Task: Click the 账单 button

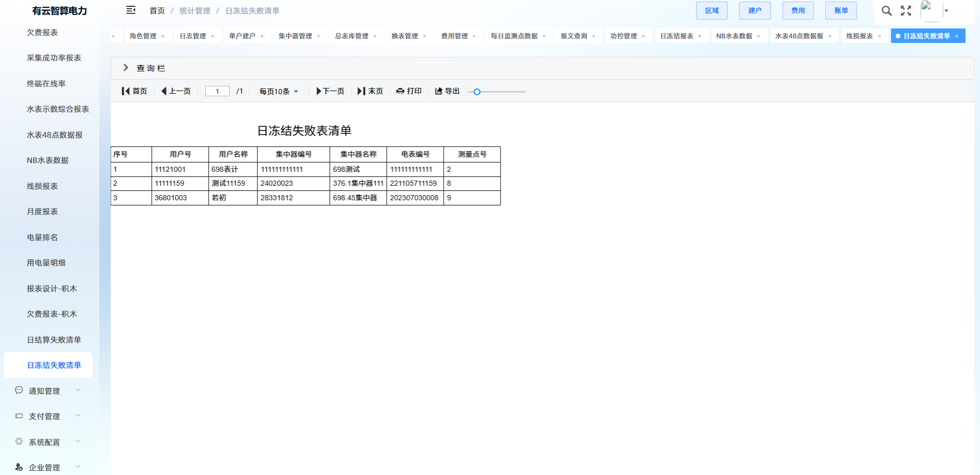Action: click(x=841, y=11)
